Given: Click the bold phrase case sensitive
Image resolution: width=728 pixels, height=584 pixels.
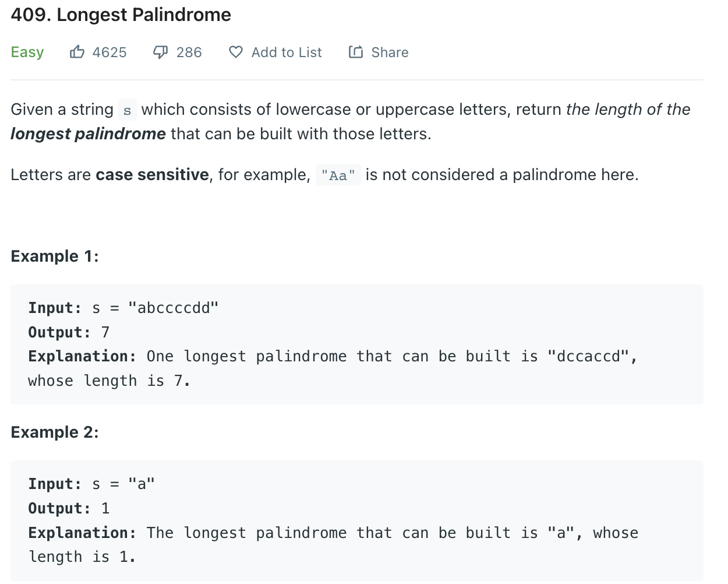Looking at the screenshot, I should coord(153,175).
